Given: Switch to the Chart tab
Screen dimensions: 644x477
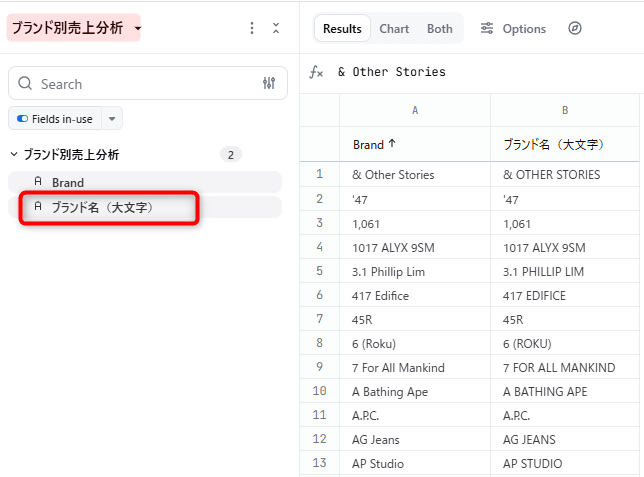Looking at the screenshot, I should pos(394,29).
